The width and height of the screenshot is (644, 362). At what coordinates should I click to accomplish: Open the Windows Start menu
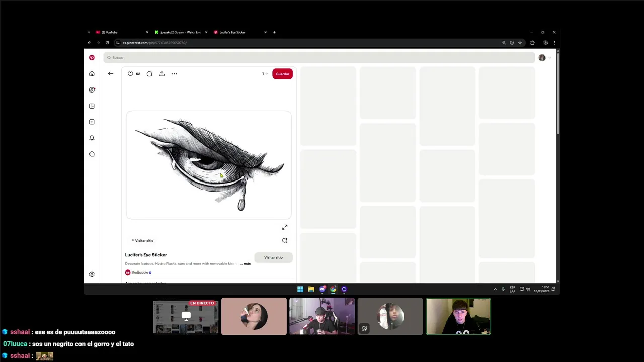click(300, 289)
